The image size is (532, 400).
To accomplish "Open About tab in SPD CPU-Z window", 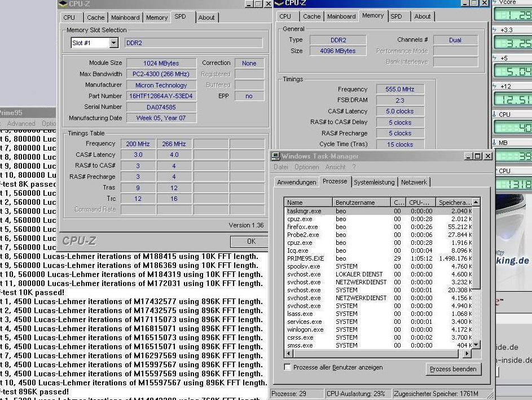I will (x=206, y=17).
